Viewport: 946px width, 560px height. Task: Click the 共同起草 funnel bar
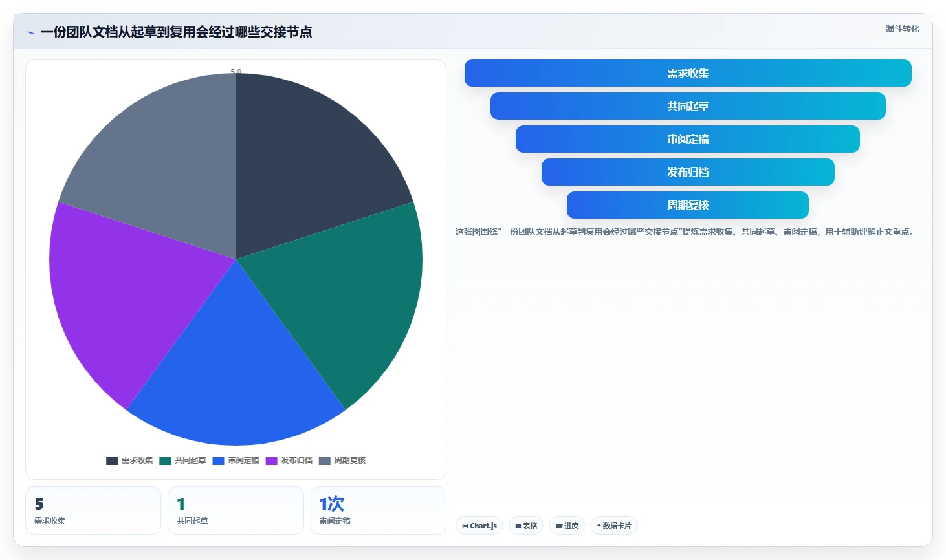688,106
